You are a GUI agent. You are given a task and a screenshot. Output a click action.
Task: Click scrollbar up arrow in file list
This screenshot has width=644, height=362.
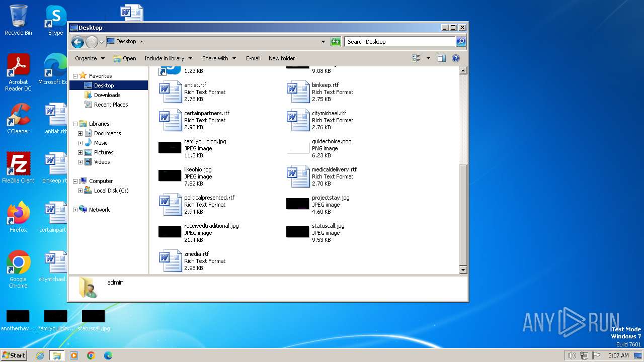(x=463, y=71)
